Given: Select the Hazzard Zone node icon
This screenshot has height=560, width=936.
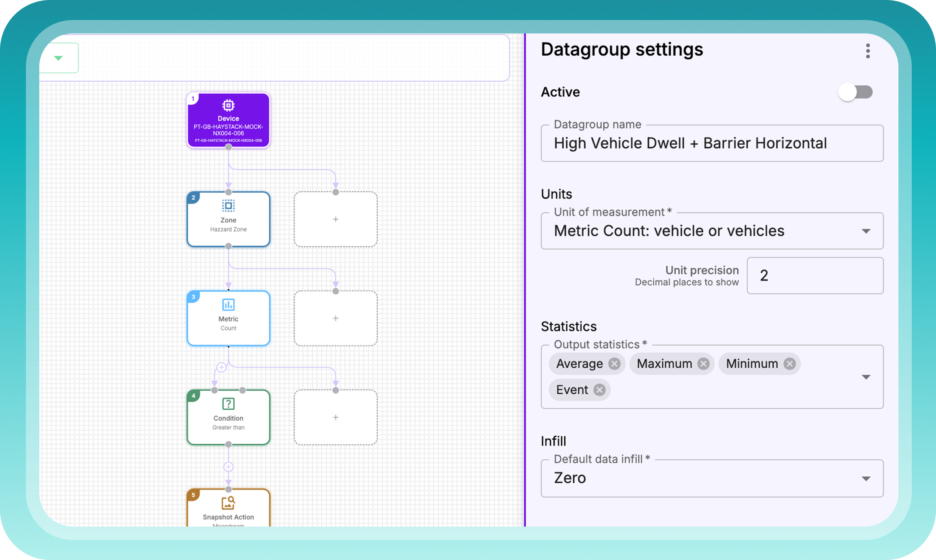Looking at the screenshot, I should point(228,206).
